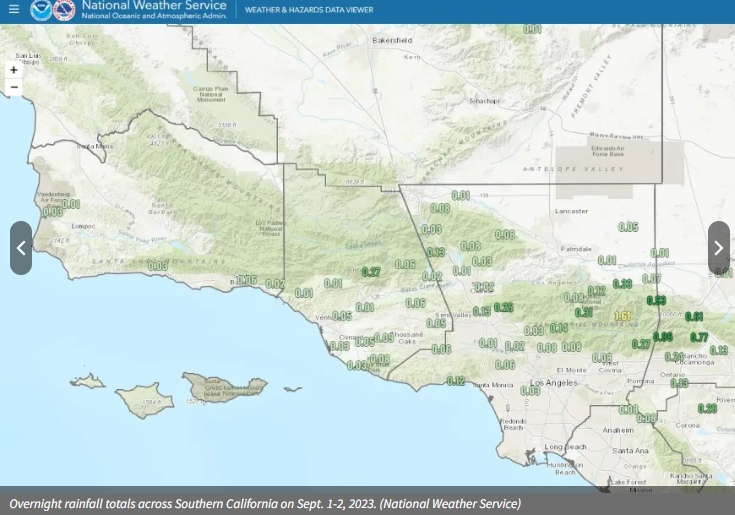Image resolution: width=735 pixels, height=515 pixels.
Task: Click the NOAA logo emblem
Action: click(x=41, y=10)
